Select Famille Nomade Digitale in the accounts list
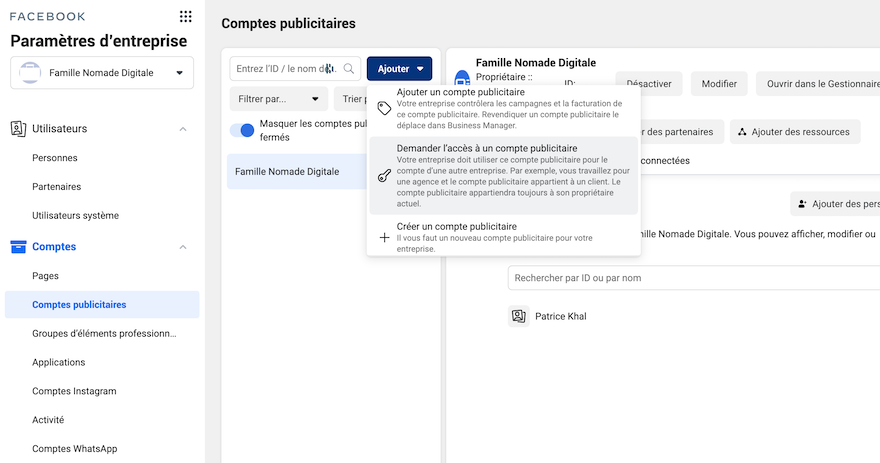This screenshot has height=463, width=880. [x=297, y=171]
